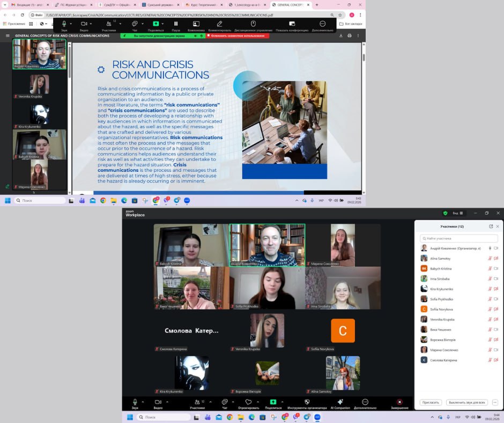Click the green encryption shield icon
Image resolution: width=504 pixels, height=423 pixels.
[x=445, y=213]
